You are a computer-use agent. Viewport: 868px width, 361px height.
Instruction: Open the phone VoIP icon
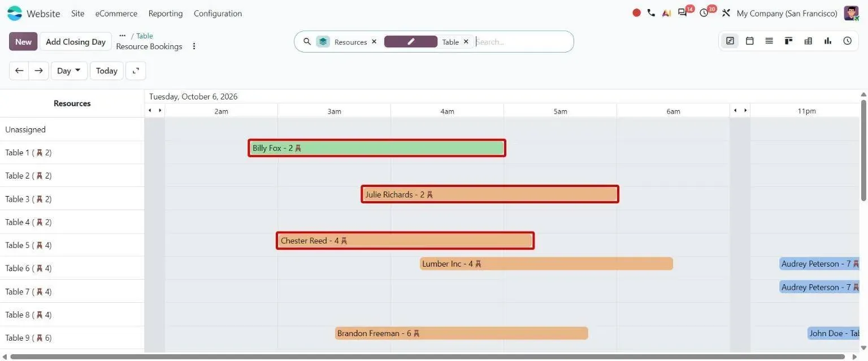(651, 13)
